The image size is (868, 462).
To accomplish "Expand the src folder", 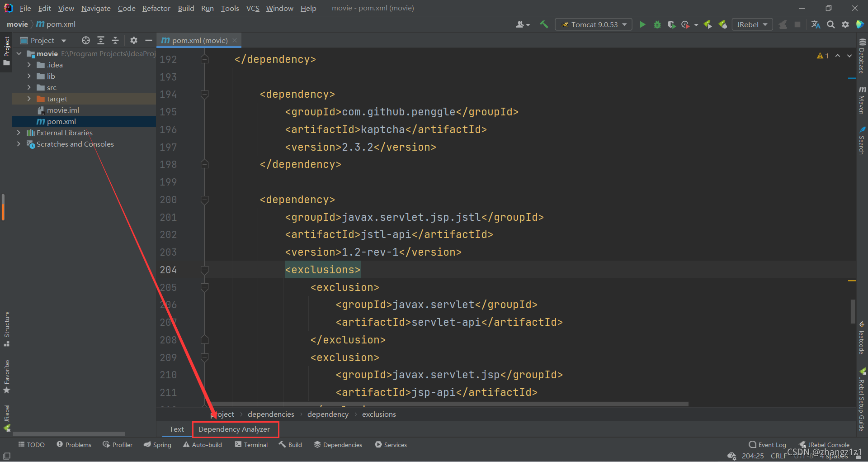I will pos(29,87).
